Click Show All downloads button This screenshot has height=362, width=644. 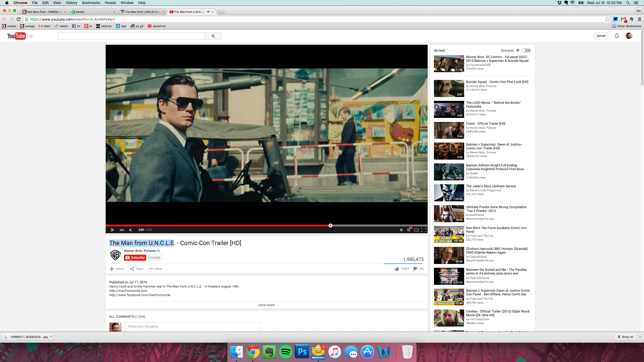[625, 337]
